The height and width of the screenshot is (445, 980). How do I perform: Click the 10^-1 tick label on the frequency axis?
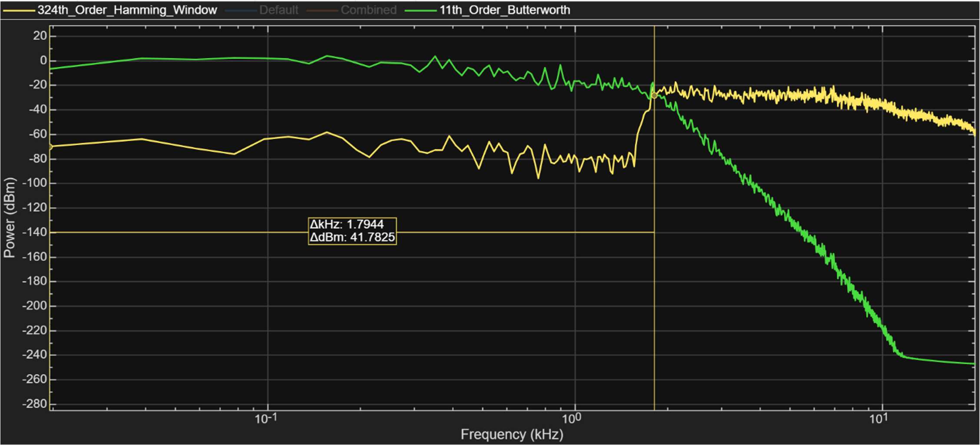[x=266, y=419]
